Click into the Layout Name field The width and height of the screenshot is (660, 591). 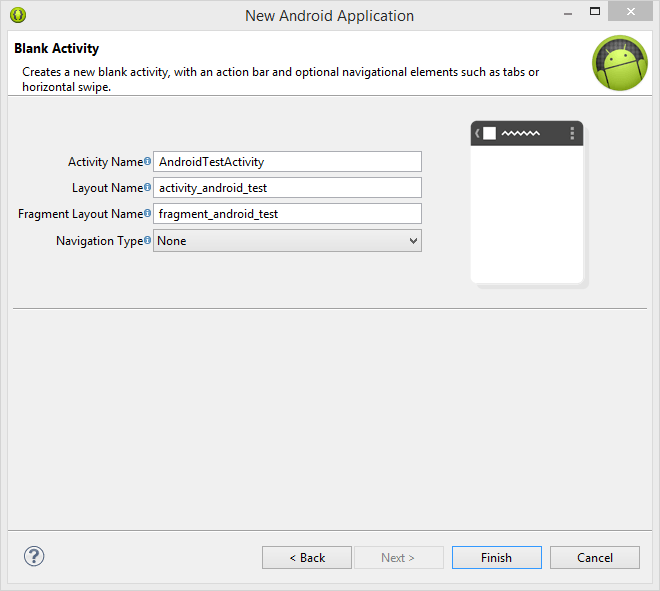[x=287, y=188]
